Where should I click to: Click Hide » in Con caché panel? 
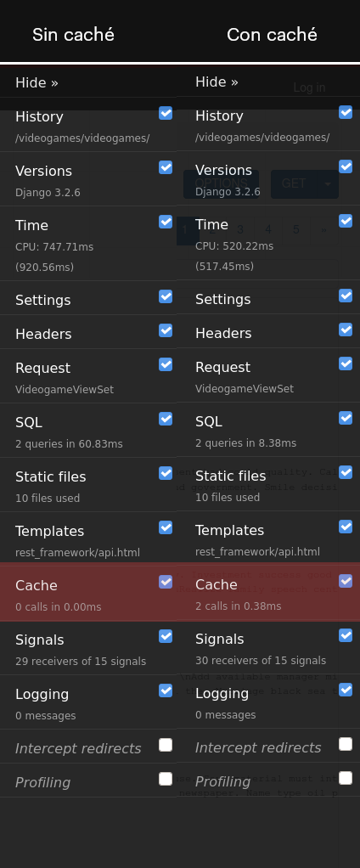tap(217, 82)
